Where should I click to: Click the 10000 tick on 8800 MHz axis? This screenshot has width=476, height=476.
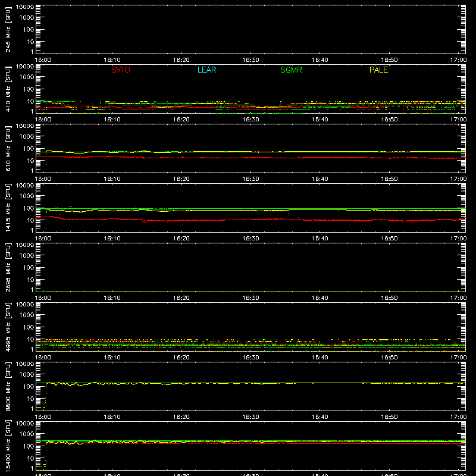(x=24, y=364)
